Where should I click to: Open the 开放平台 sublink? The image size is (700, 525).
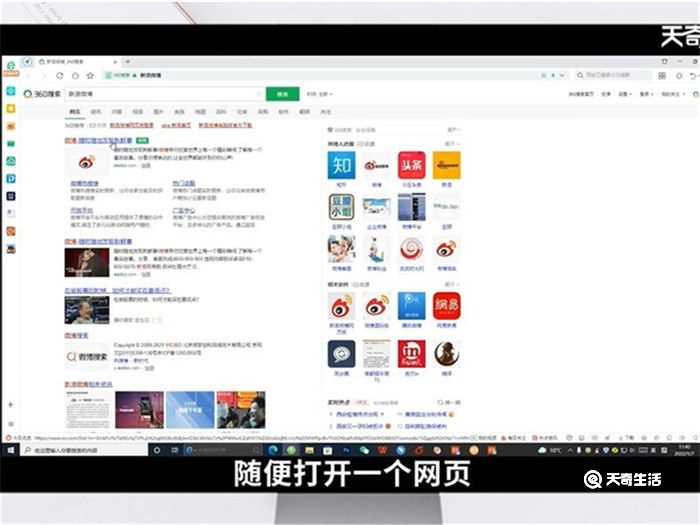(x=82, y=210)
